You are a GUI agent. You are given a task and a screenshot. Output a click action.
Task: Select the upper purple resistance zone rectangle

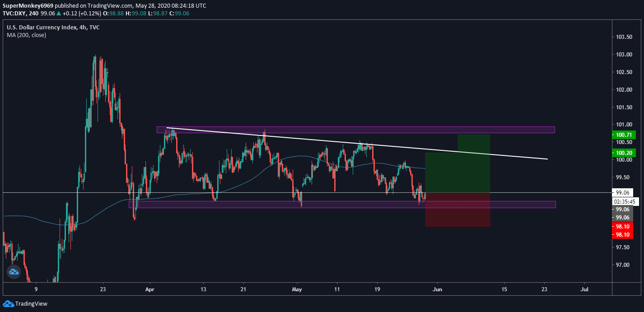click(356, 130)
